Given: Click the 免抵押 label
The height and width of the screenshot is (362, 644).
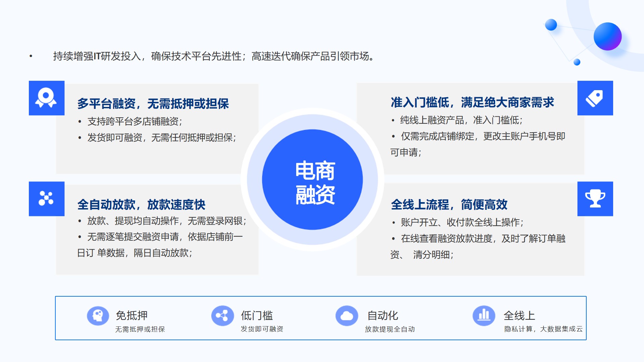Looking at the screenshot, I should (x=131, y=315).
